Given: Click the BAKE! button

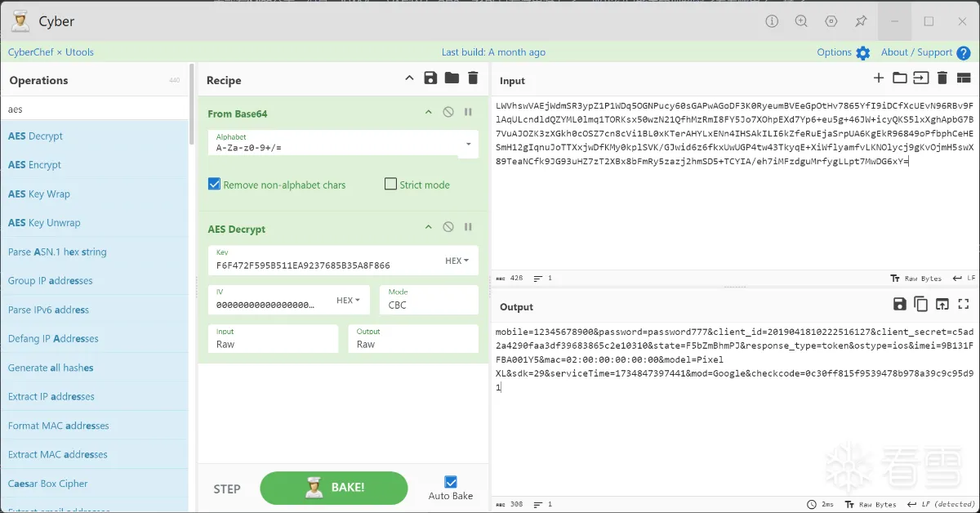Looking at the screenshot, I should pos(333,488).
